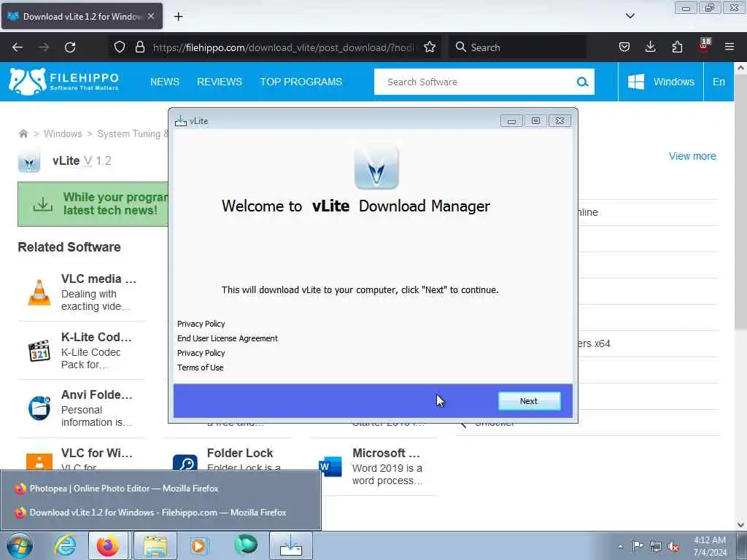Open the second Privacy Policy link below EULA
The width and height of the screenshot is (747, 560).
(201, 353)
